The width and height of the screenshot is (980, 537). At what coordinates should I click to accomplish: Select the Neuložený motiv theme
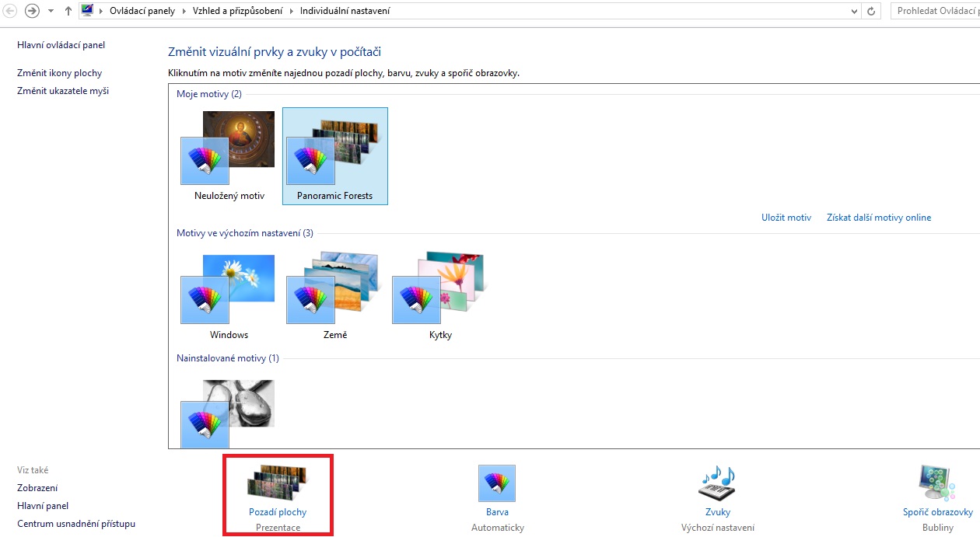229,156
